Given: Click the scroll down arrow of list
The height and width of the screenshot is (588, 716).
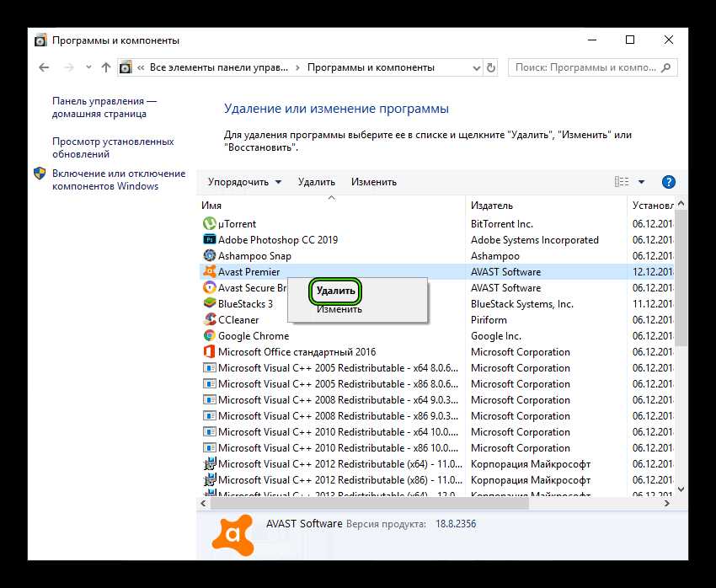Looking at the screenshot, I should click(x=681, y=489).
